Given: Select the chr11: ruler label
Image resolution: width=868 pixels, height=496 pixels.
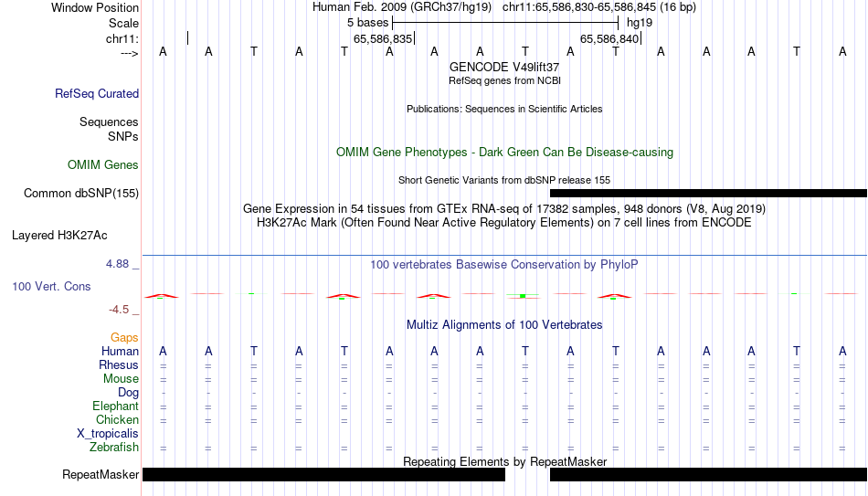Looking at the screenshot, I should tap(122, 38).
